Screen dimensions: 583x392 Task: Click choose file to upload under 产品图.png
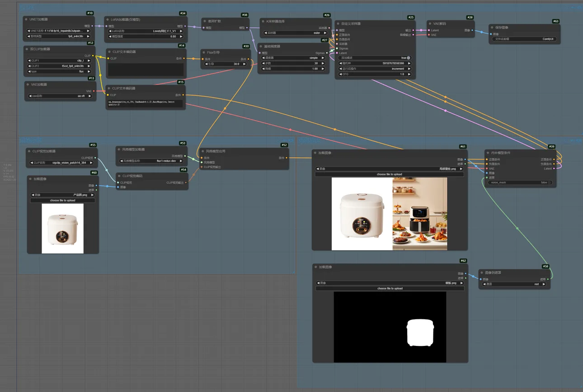point(62,200)
